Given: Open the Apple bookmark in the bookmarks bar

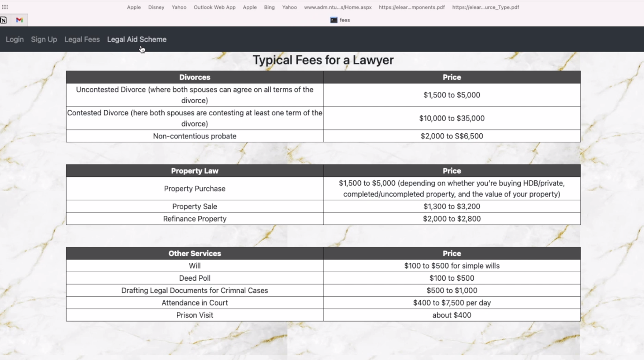Looking at the screenshot, I should point(134,7).
